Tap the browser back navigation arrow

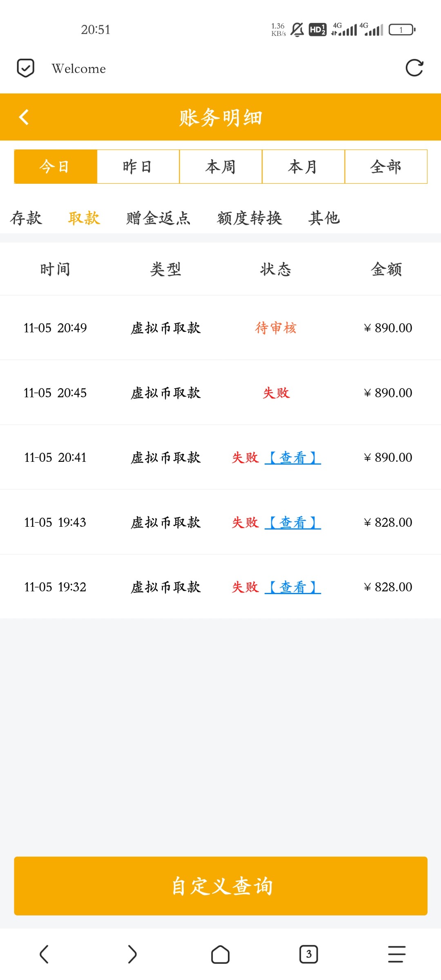(x=44, y=954)
